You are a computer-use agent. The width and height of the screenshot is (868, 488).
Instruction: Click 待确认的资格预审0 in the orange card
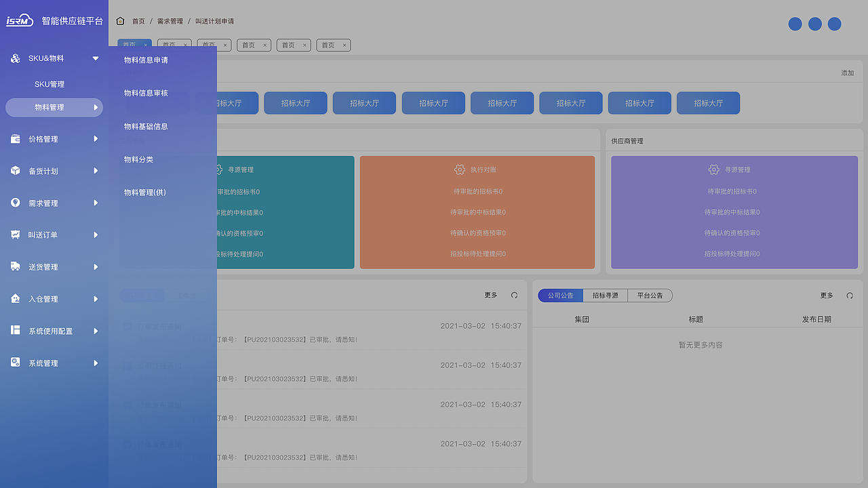pos(477,233)
